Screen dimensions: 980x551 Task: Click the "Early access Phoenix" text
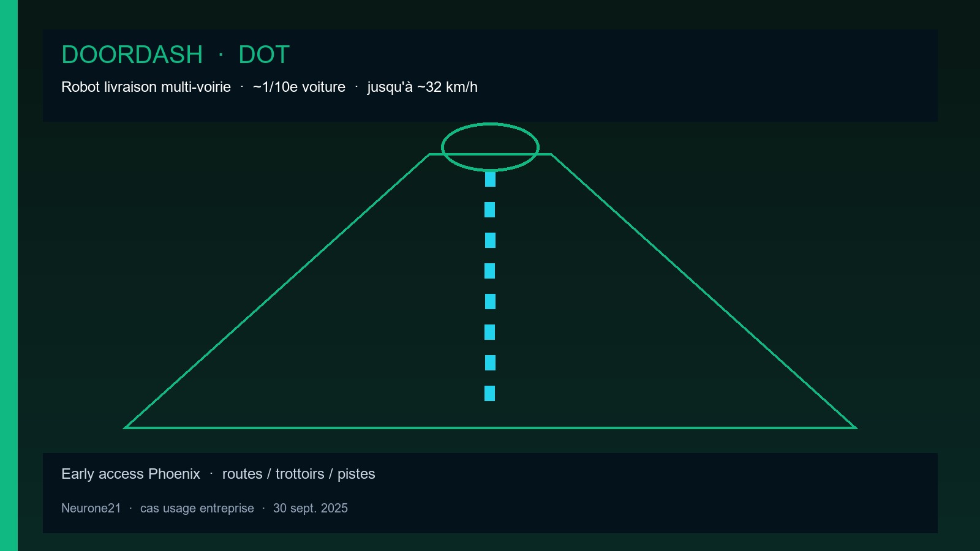130,474
